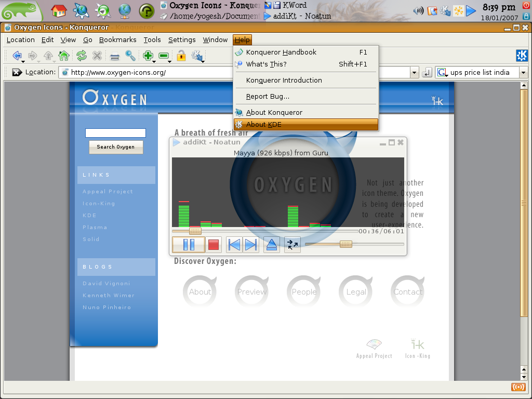Viewport: 532px width, 399px height.
Task: Open the SUSE gecko start menu
Action: tap(21, 11)
